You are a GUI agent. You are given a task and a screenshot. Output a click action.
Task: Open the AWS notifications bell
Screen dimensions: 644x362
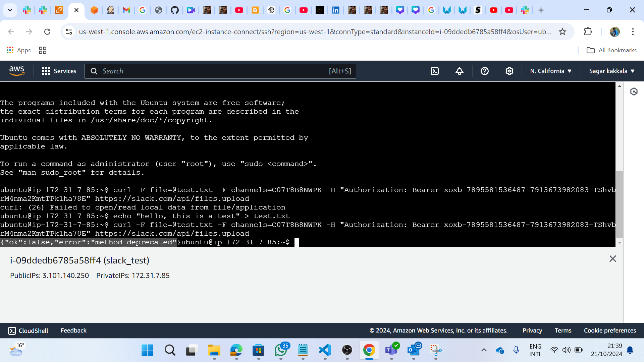pos(460,71)
